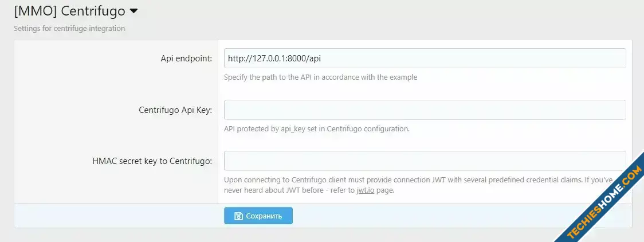Viewport: 644px width, 242px height.
Task: Click the 'Specify the path to the API' hint
Action: coord(320,77)
